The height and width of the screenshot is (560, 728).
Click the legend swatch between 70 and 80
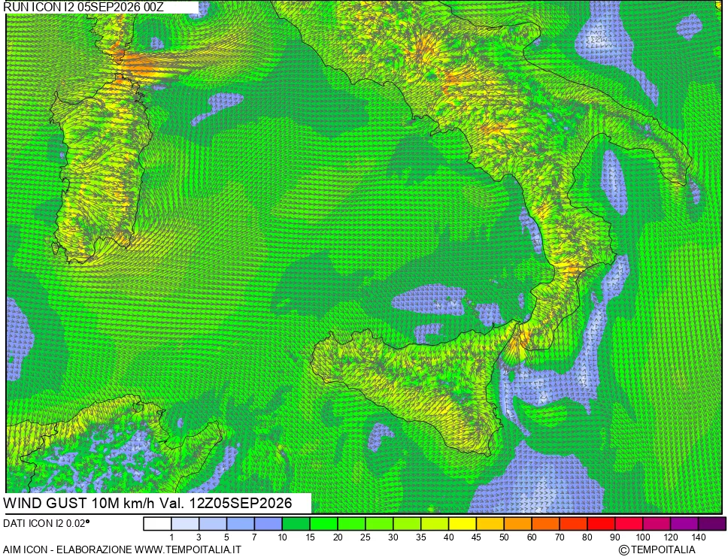point(573,524)
